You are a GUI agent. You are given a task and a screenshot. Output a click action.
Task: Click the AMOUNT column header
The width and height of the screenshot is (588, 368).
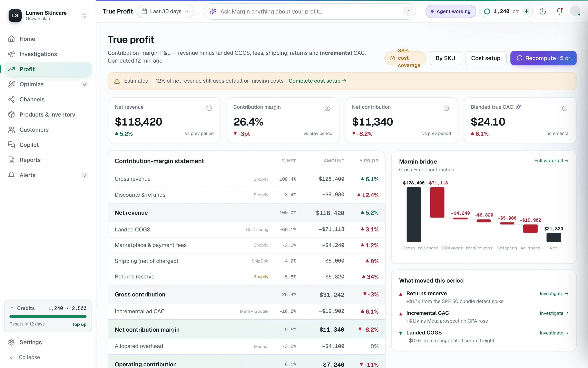pyautogui.click(x=334, y=161)
